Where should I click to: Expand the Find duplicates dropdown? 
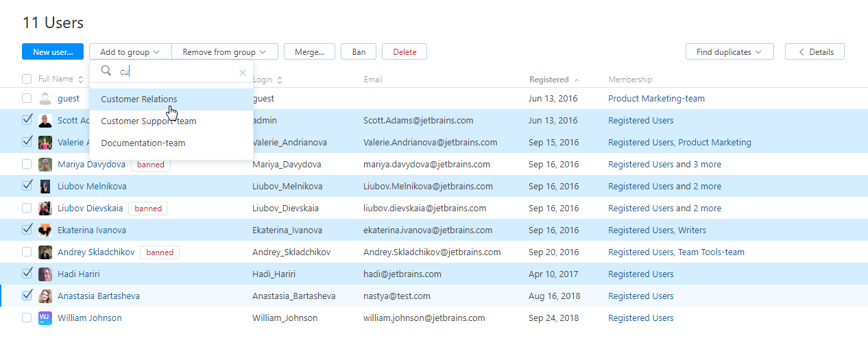coord(729,51)
